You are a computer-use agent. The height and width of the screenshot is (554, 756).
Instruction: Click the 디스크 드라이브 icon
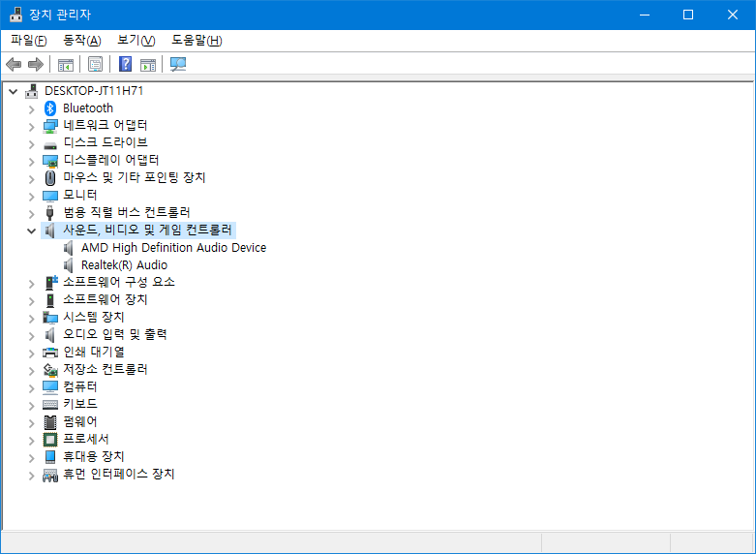tap(50, 144)
